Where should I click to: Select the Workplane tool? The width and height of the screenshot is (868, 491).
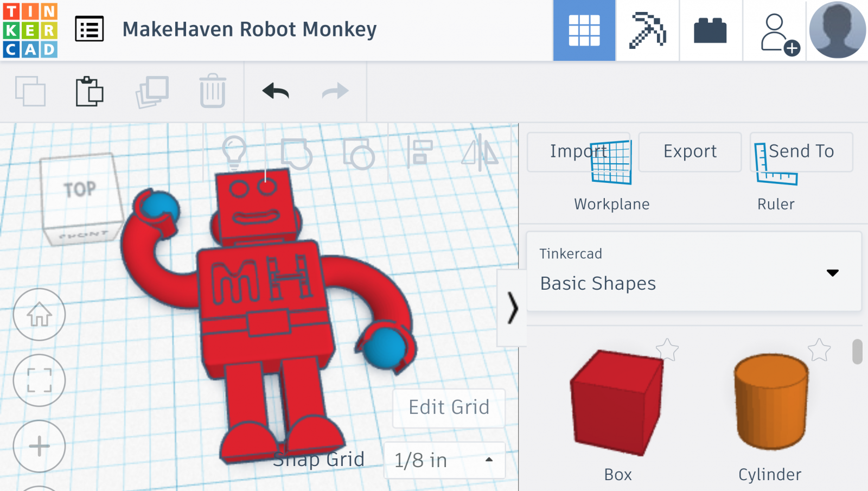click(x=611, y=175)
